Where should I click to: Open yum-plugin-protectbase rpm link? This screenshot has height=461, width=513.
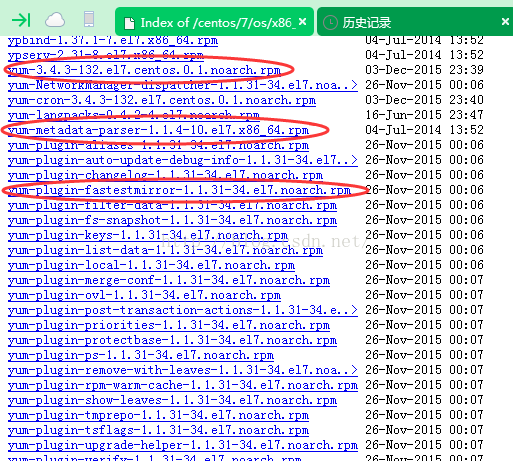click(172, 340)
